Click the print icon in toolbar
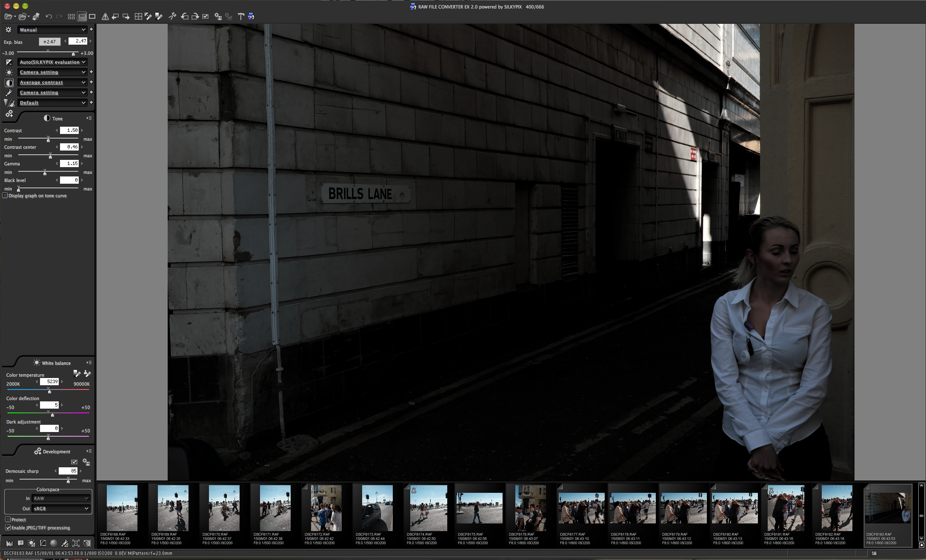The width and height of the screenshot is (926, 560). (x=36, y=17)
